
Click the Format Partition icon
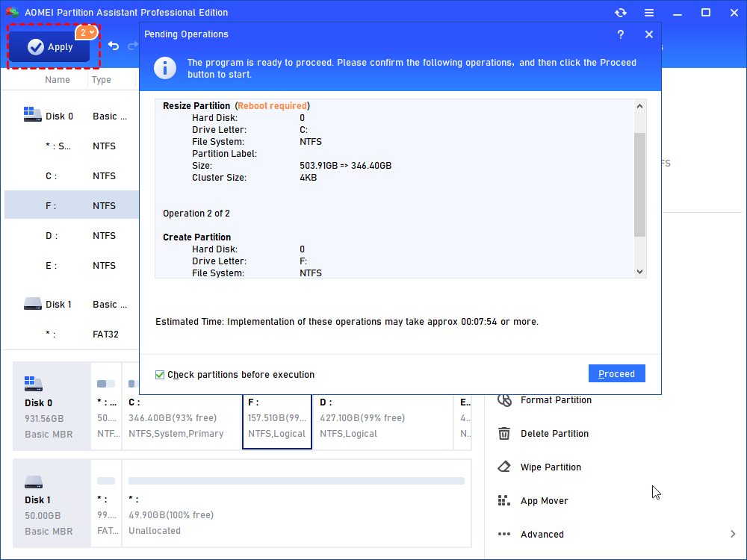tap(505, 400)
